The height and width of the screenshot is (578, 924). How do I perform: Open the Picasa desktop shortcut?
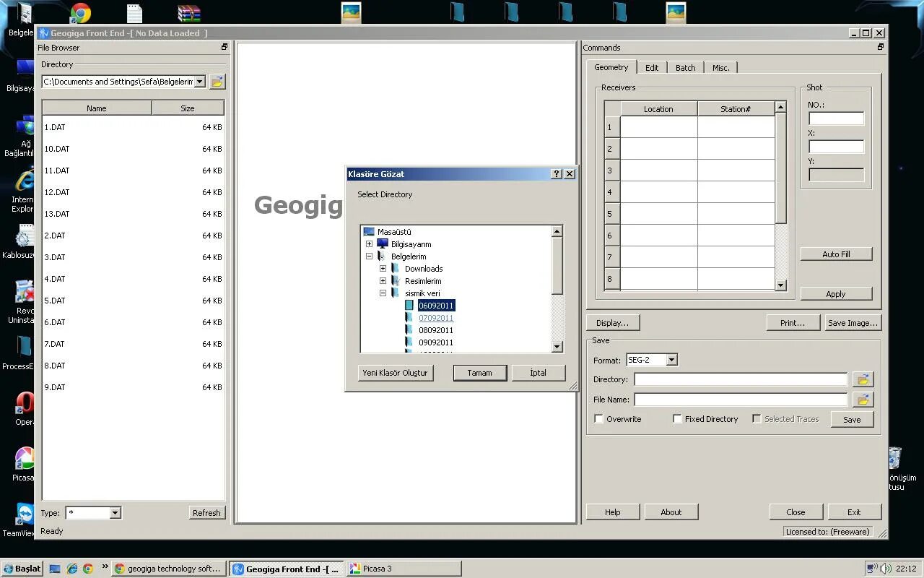coord(24,464)
